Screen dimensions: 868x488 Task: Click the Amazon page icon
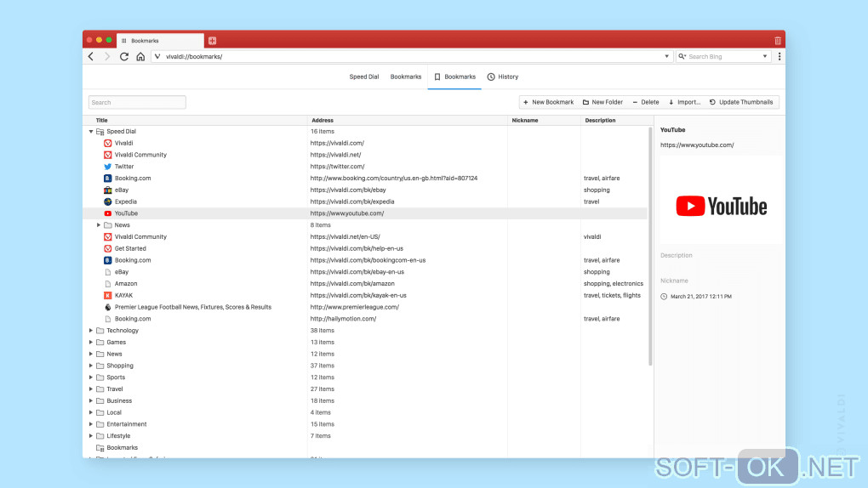108,284
